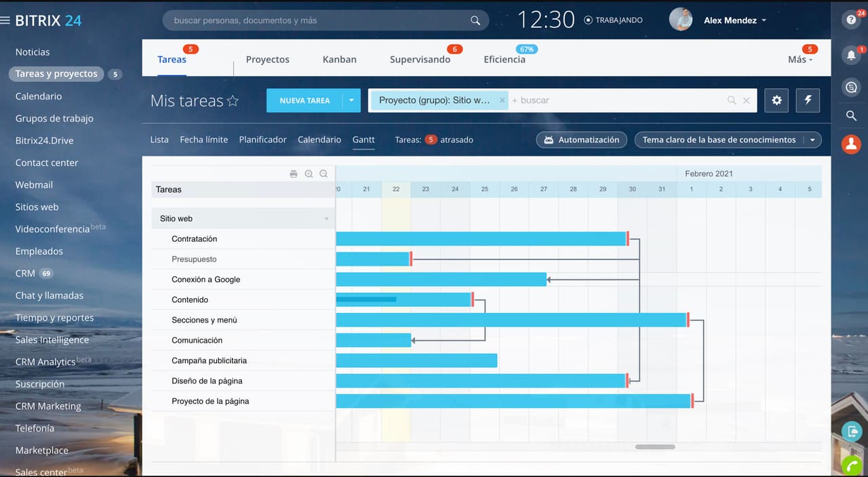Remove the Proyecto (grupo) filter chip
This screenshot has width=868, height=477.
[x=502, y=100]
